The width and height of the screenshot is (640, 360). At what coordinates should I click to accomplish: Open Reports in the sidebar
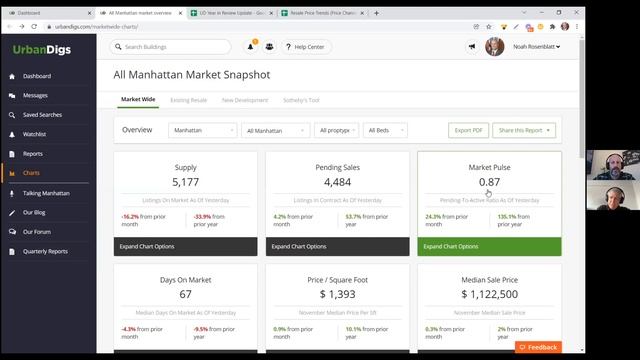(33, 153)
